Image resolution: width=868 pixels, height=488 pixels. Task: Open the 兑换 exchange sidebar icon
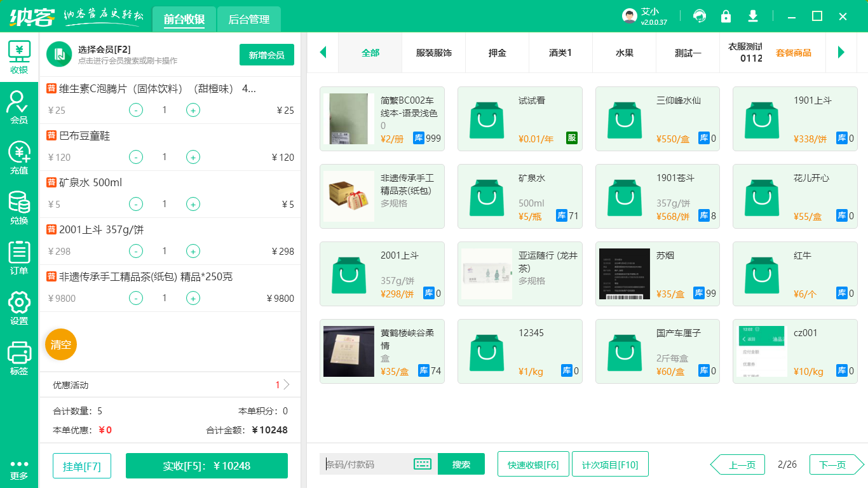pyautogui.click(x=19, y=208)
